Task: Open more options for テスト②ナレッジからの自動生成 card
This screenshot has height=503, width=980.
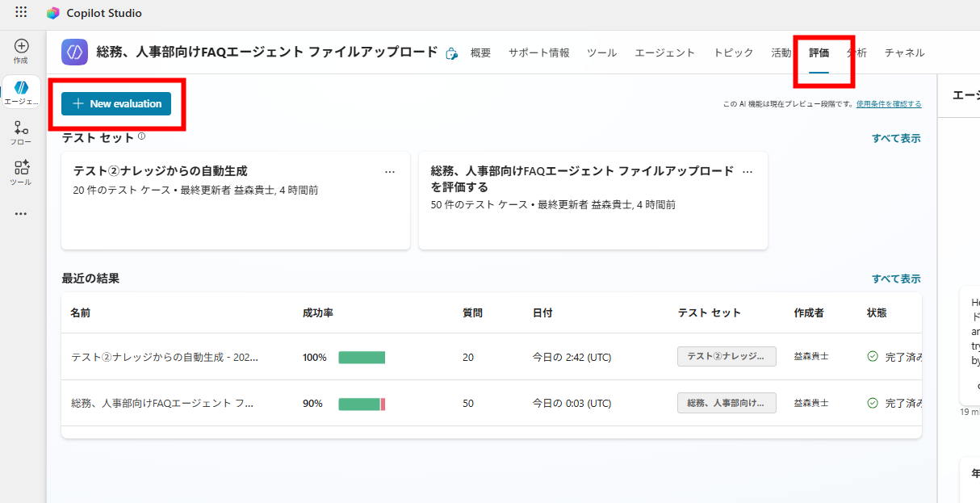Action: pyautogui.click(x=390, y=172)
